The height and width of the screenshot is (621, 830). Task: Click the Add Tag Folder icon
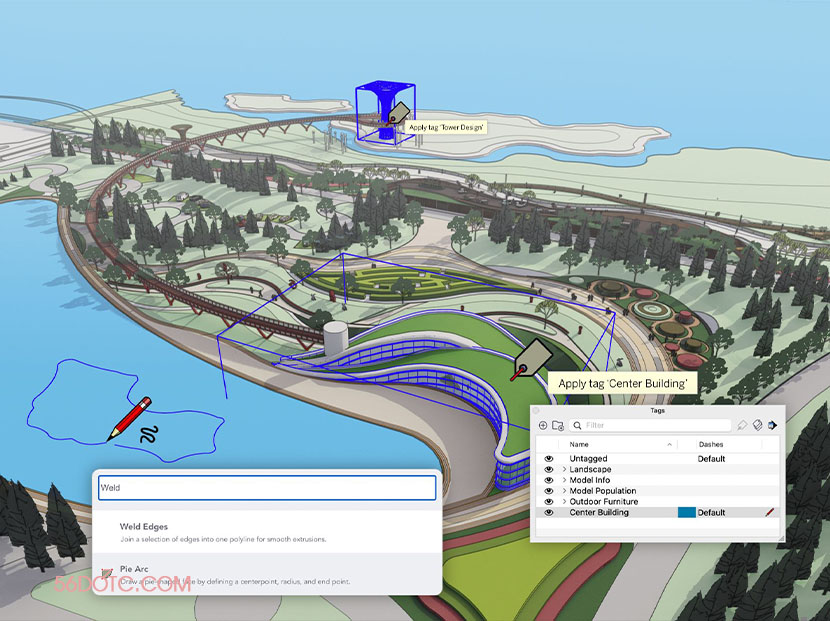(558, 425)
